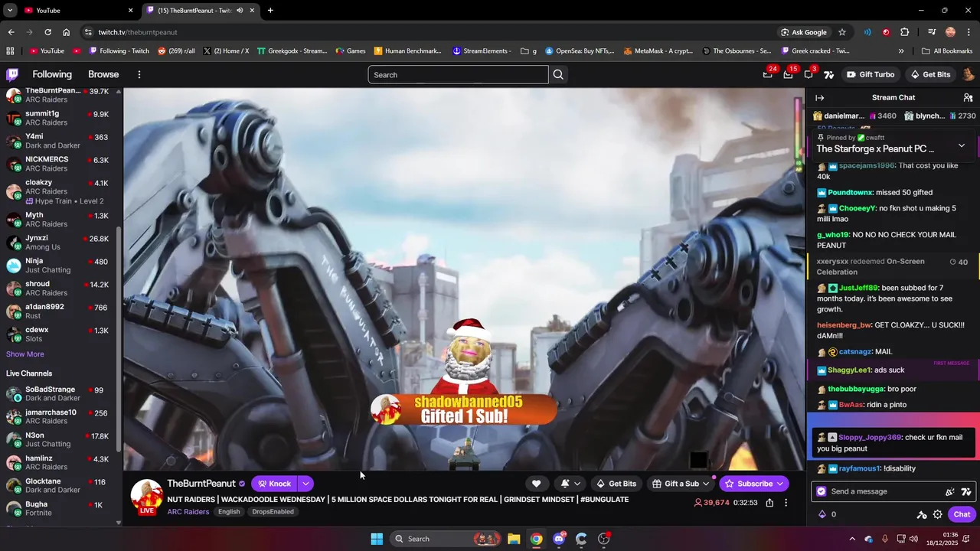The image size is (980, 551).
Task: Open the Knock button dropdown arrow
Action: 305,484
